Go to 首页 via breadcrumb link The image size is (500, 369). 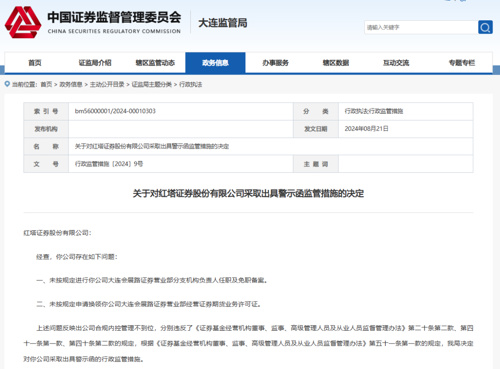[x=46, y=84]
